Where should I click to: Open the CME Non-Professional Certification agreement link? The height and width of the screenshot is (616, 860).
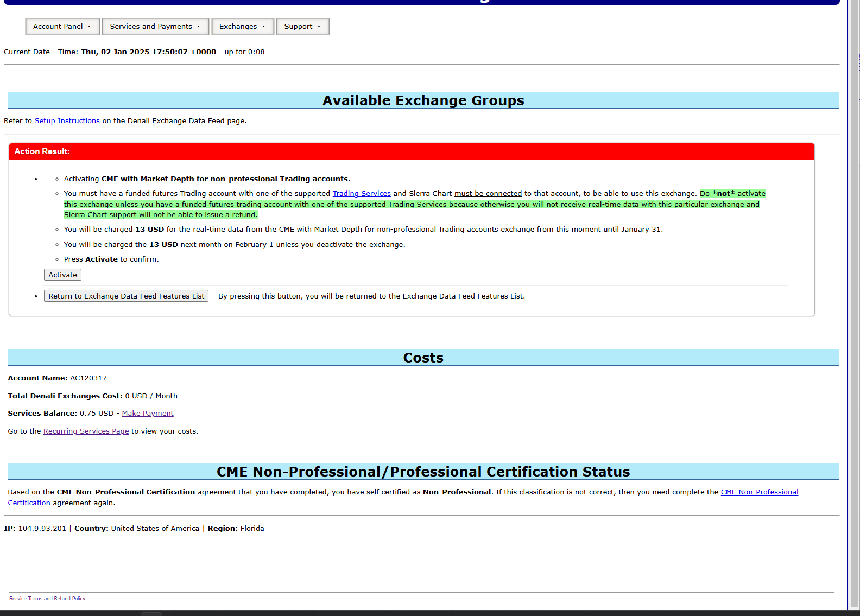759,492
